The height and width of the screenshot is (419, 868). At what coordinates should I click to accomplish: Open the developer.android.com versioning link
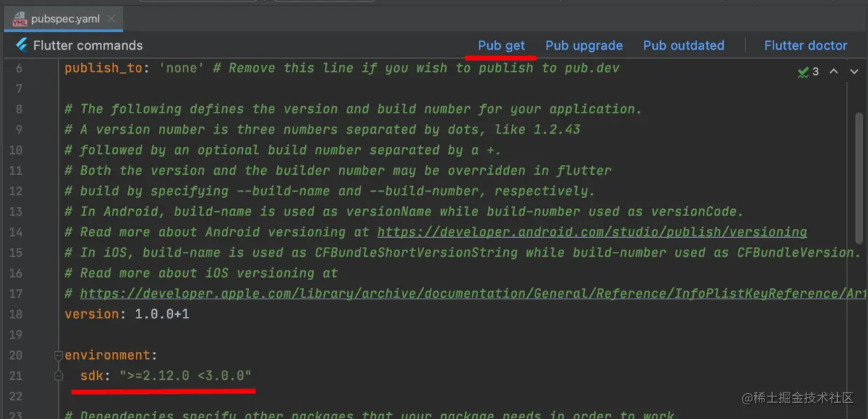coord(592,232)
